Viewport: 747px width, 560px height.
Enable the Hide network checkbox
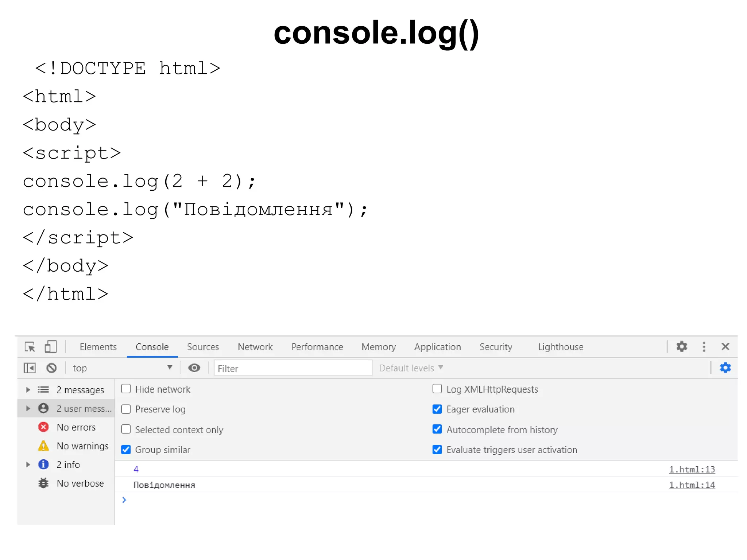pyautogui.click(x=126, y=389)
